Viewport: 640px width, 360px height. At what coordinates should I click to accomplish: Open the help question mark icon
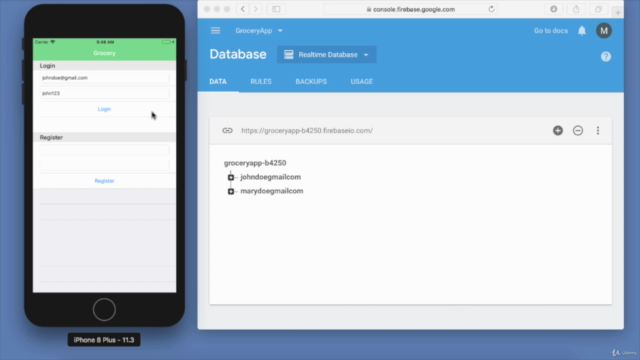point(606,57)
